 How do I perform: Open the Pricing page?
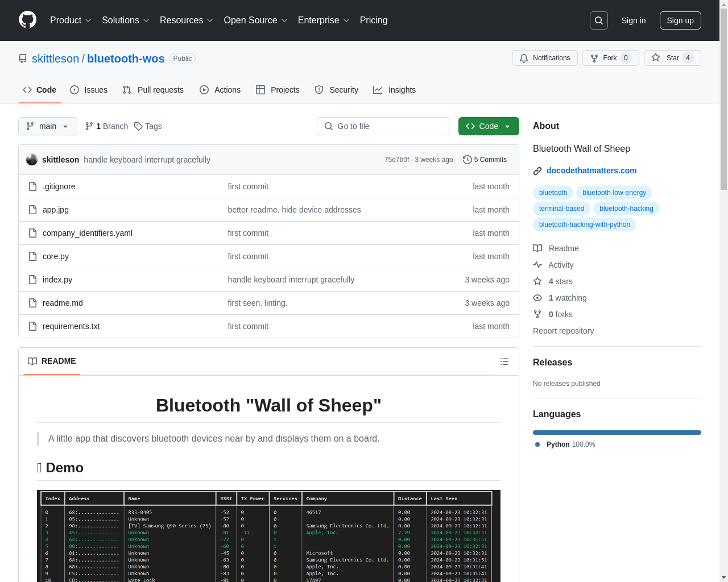(374, 20)
